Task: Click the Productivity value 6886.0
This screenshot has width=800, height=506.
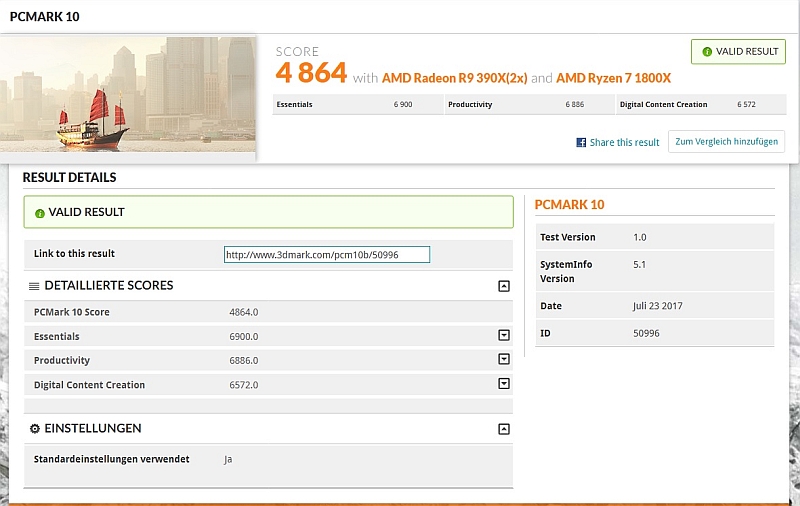Action: (244, 361)
